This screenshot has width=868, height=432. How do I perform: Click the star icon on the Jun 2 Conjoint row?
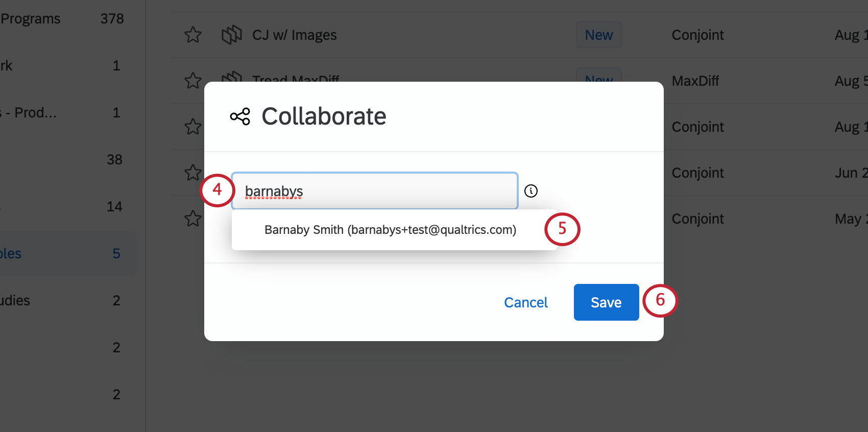(192, 173)
